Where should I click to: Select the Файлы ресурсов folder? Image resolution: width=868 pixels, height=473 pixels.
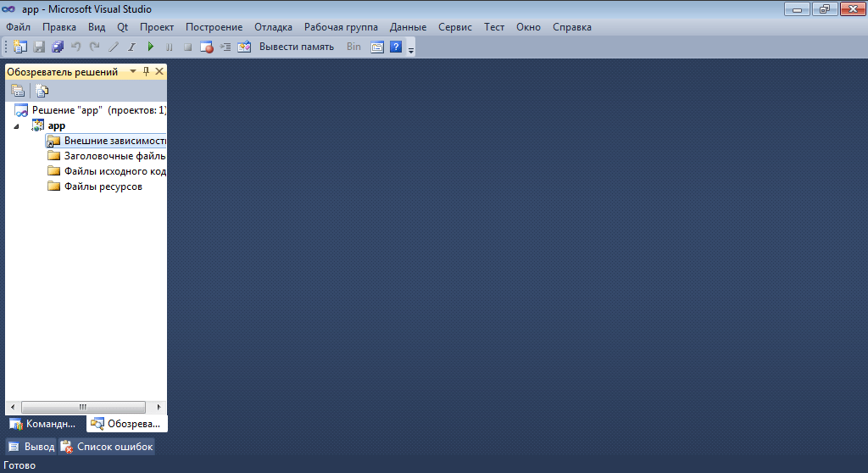pyautogui.click(x=103, y=186)
